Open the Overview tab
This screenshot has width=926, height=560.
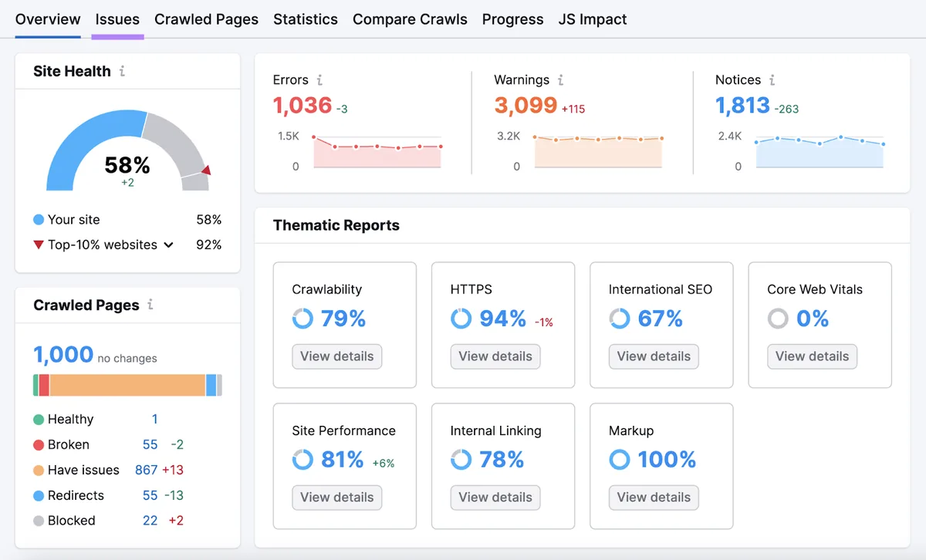(x=48, y=19)
